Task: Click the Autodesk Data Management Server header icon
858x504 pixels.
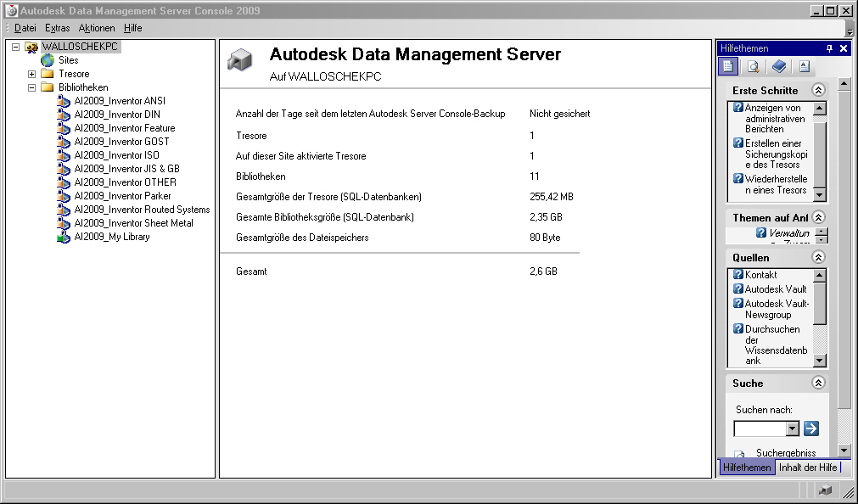Action: 239,60
